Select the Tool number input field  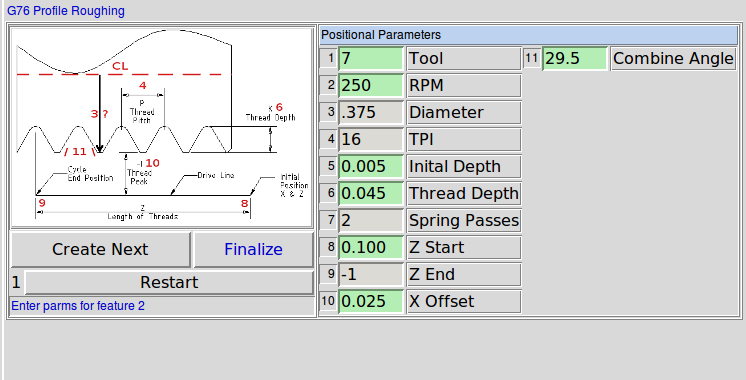371,58
